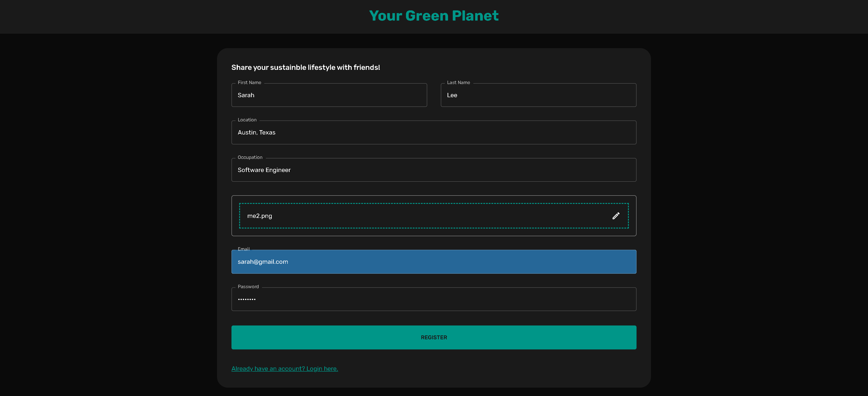Click inside the Password field
Image resolution: width=868 pixels, height=396 pixels.
(x=434, y=299)
